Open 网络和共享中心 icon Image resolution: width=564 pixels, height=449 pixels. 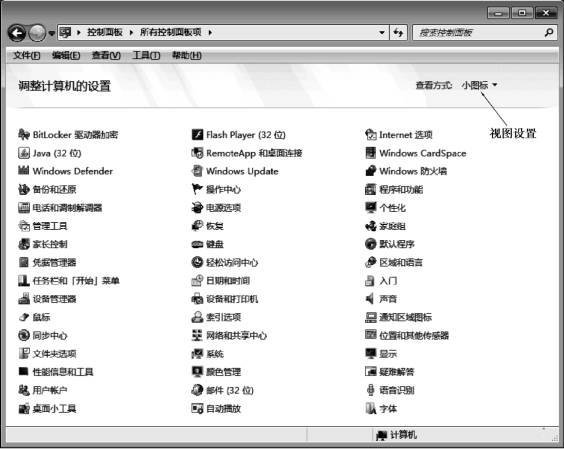point(197,335)
